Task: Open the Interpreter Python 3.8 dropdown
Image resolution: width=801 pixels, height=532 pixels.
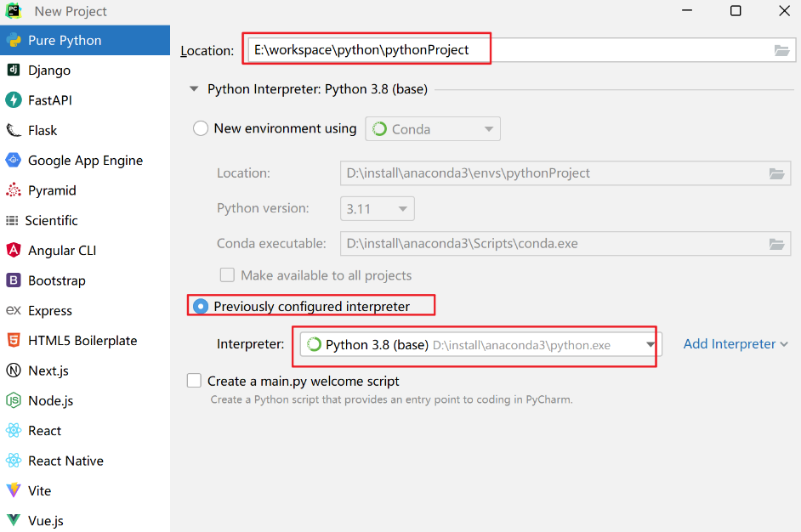Action: (480, 345)
